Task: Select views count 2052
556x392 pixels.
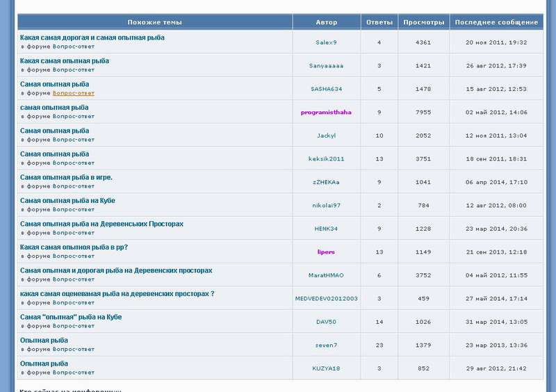Action: 423,136
